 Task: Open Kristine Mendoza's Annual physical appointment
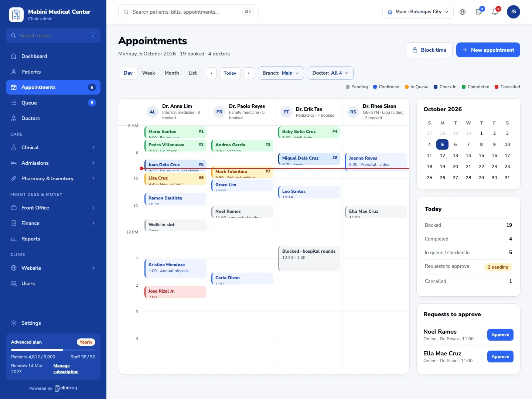pyautogui.click(x=175, y=268)
